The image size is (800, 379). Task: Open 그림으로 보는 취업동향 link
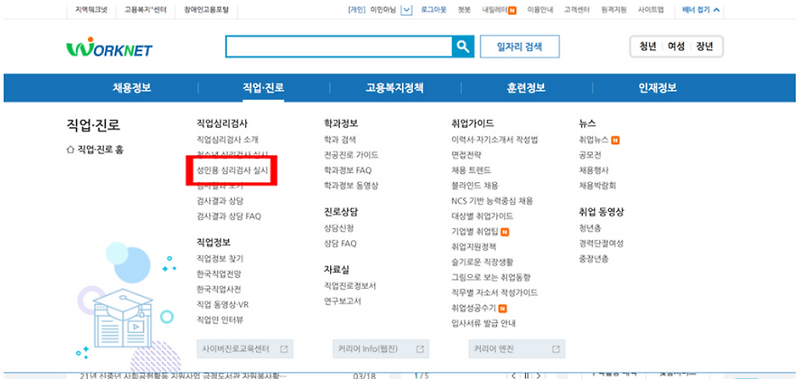(491, 277)
